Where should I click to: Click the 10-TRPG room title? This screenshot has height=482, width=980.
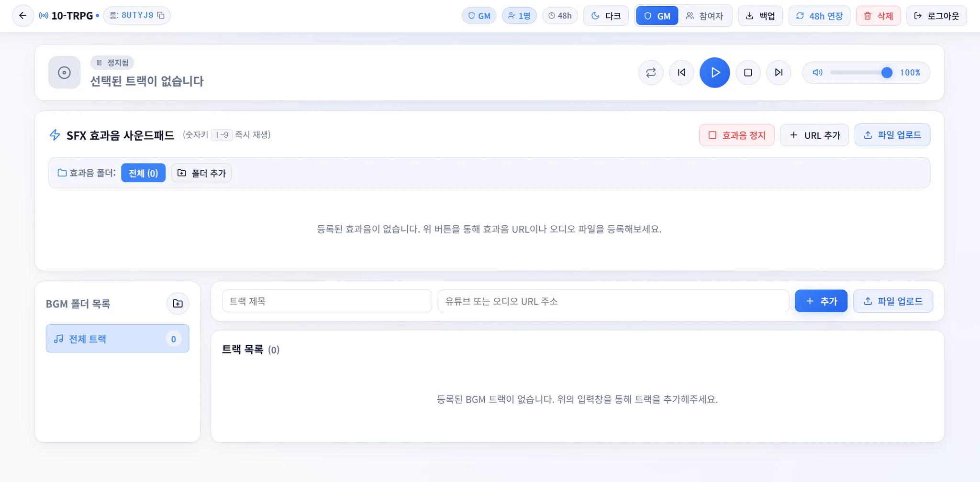point(72,16)
